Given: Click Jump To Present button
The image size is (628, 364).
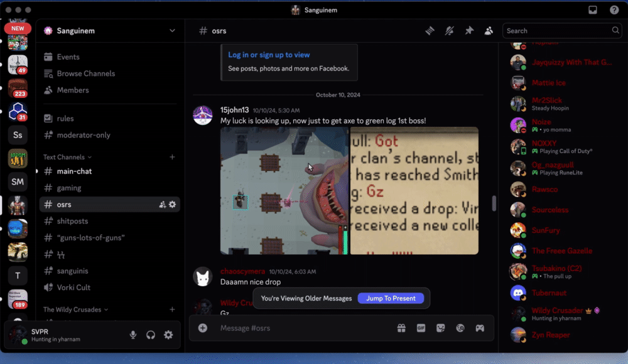Looking at the screenshot, I should pyautogui.click(x=391, y=298).
